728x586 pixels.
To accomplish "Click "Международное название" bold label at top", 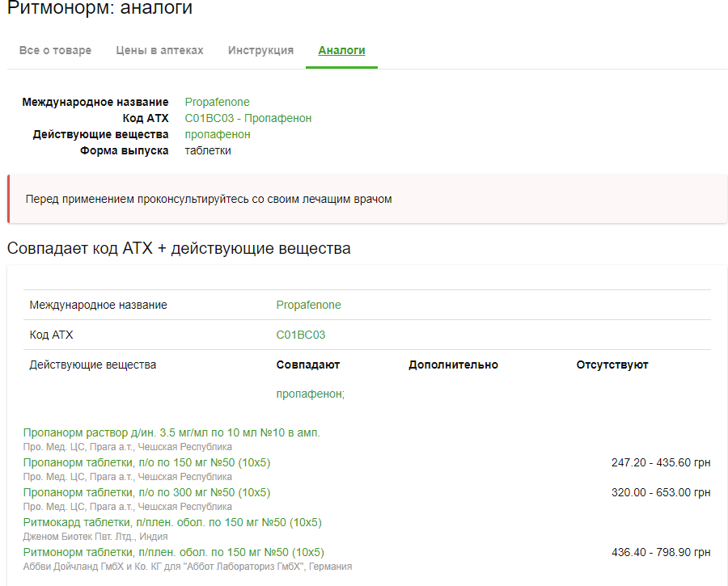I will pos(95,102).
